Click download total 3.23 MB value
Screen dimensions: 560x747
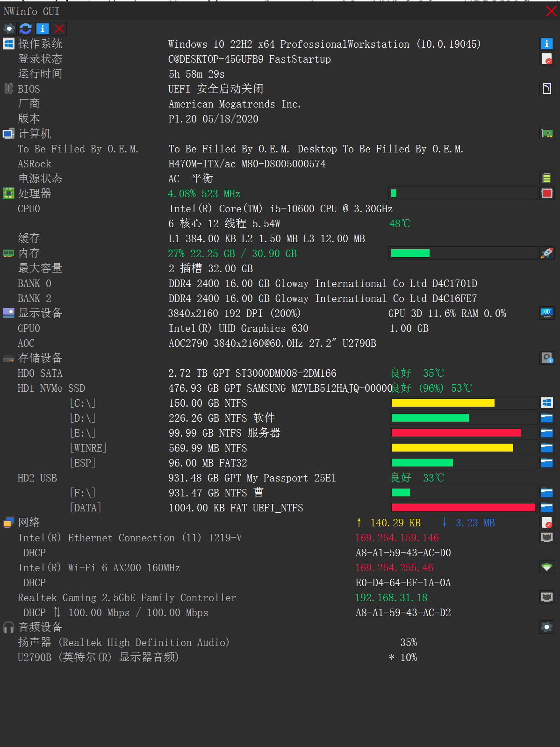point(475,523)
